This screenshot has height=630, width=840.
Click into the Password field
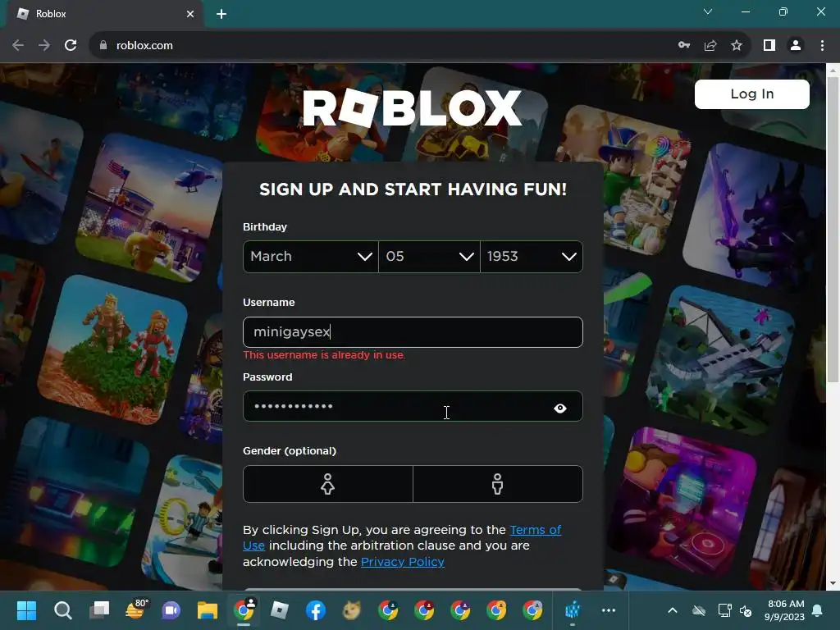[x=413, y=406]
